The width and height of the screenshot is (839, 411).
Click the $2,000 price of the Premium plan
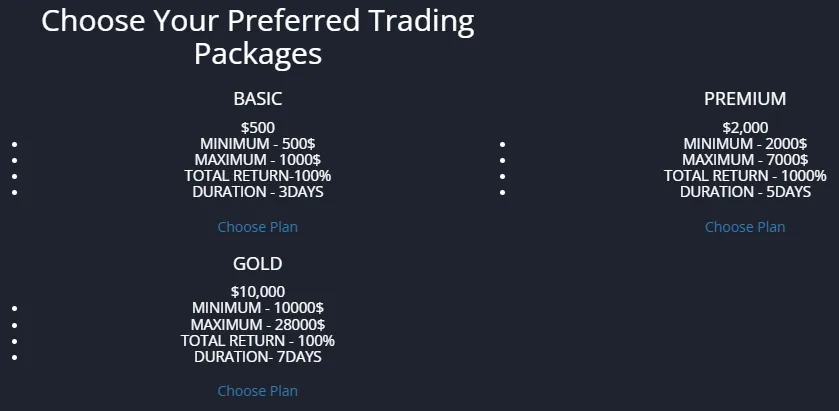click(745, 127)
